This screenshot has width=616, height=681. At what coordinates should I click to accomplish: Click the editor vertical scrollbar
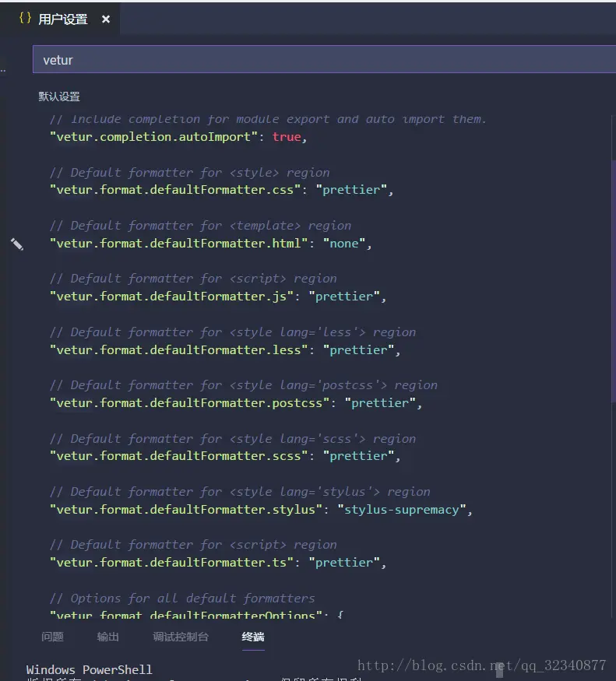[x=614, y=283]
